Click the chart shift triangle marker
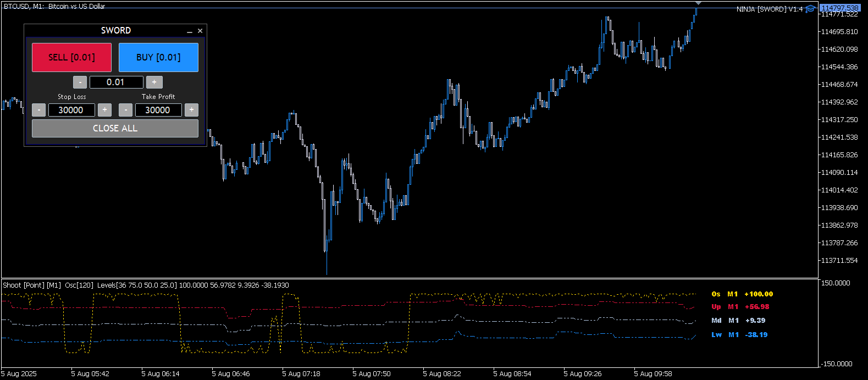 [x=698, y=3]
